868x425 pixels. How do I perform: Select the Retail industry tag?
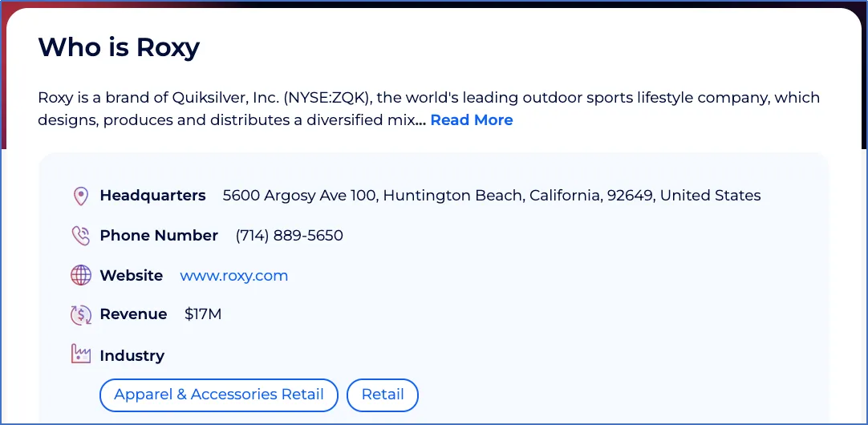coord(383,395)
